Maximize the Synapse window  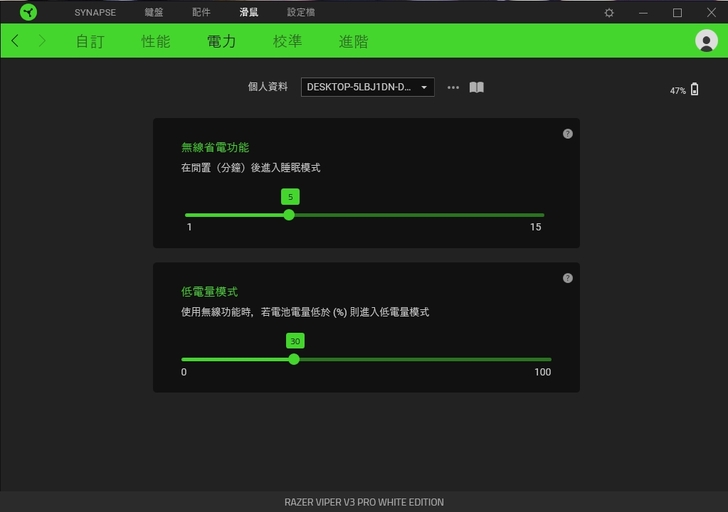pos(677,13)
